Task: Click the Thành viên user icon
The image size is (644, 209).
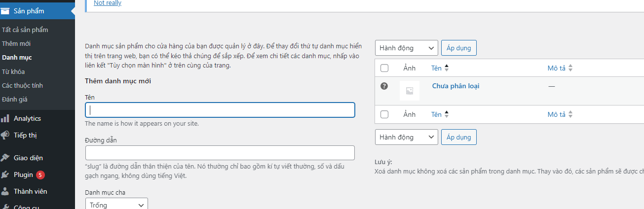Action: [x=5, y=191]
